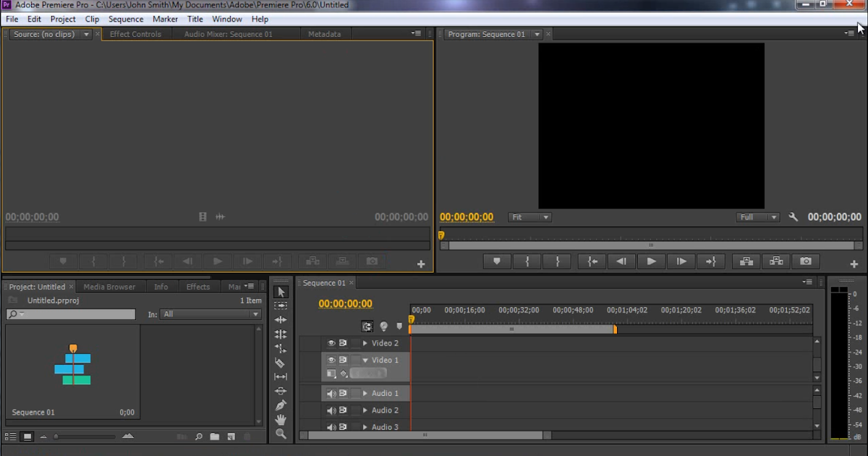Open the File menu
The height and width of the screenshot is (456, 868).
pyautogui.click(x=12, y=19)
